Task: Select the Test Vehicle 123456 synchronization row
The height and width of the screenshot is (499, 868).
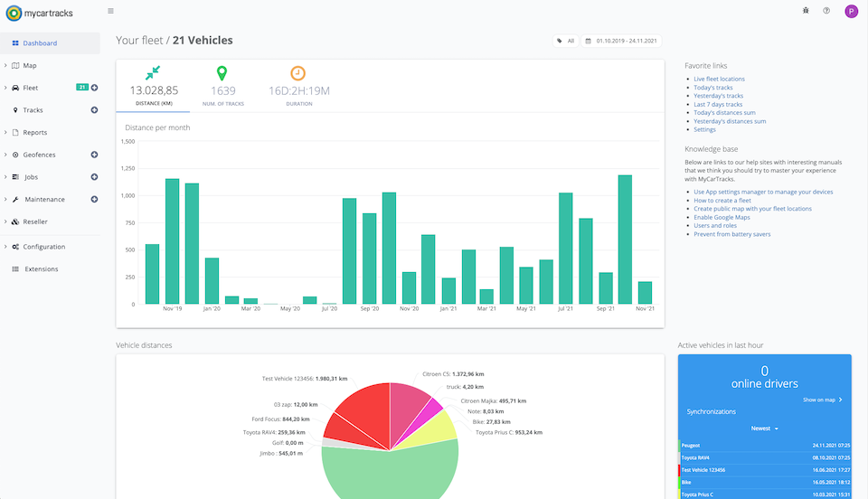Action: point(765,470)
